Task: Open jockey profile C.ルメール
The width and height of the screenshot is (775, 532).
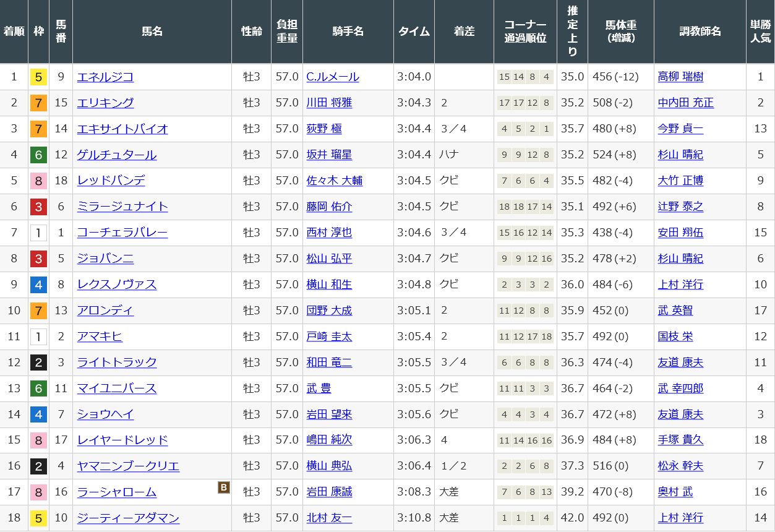Action: [x=333, y=77]
